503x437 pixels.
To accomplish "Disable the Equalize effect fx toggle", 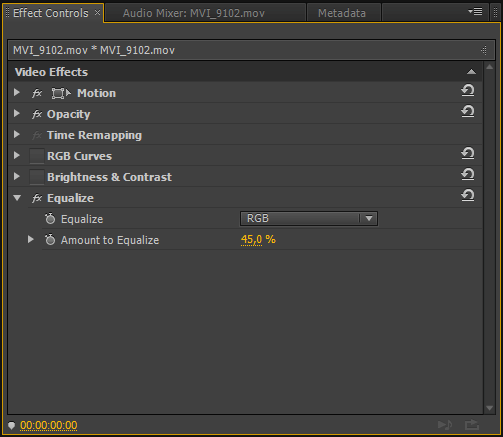I will pyautogui.click(x=37, y=198).
